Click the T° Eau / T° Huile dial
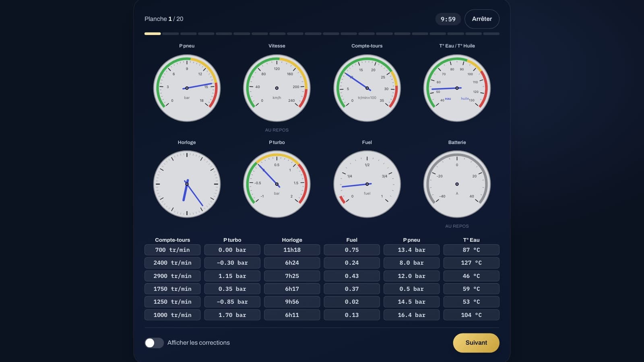The height and width of the screenshot is (362, 644). 457,88
